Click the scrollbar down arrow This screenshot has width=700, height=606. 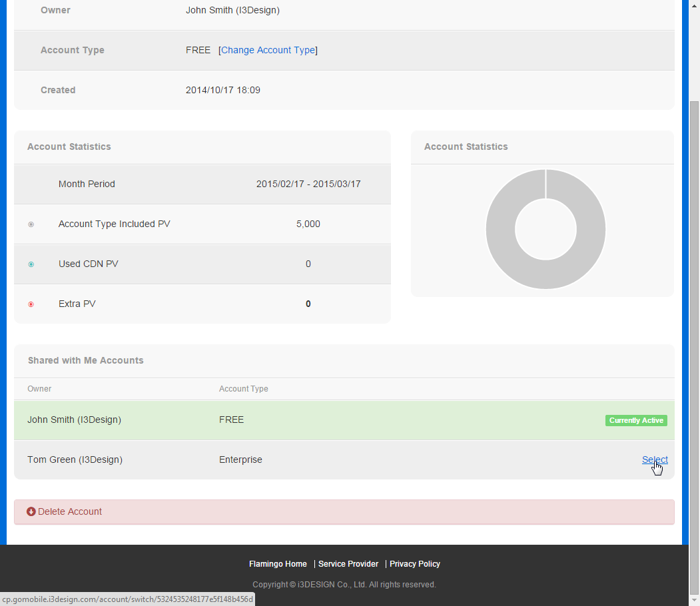point(694,601)
